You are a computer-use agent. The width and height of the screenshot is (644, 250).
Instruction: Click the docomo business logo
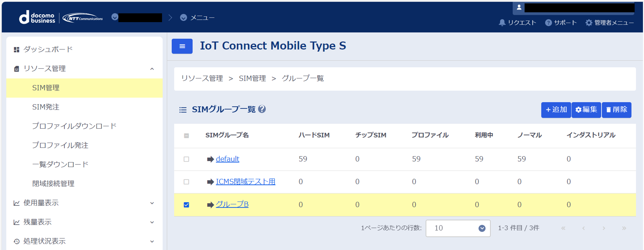click(37, 18)
